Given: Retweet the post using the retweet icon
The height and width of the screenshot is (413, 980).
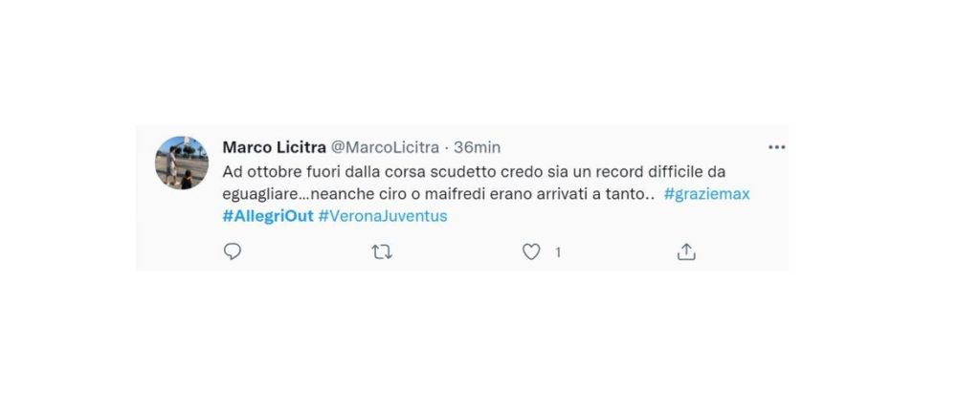Looking at the screenshot, I should 382,252.
